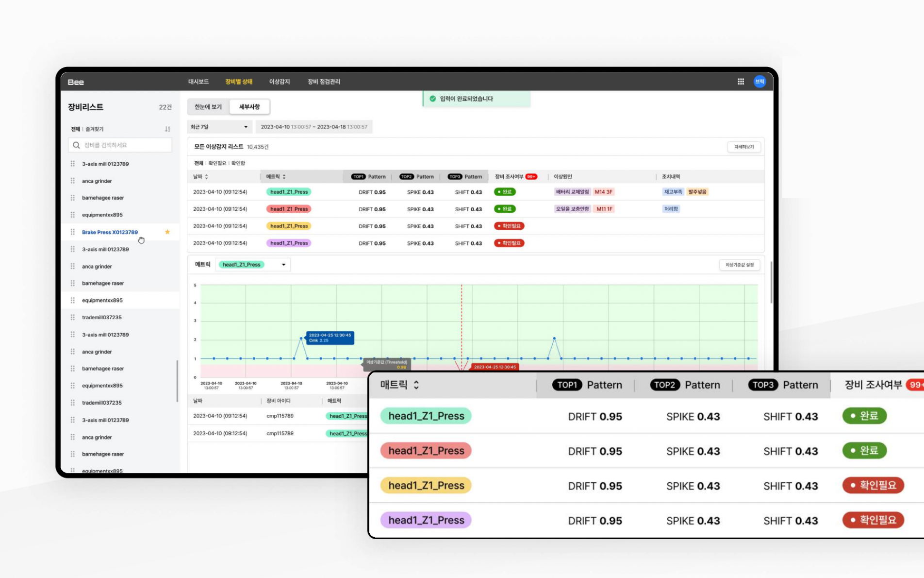Screen dimensions: 924x578
Task: Sort the 날짜 column using its arrow icon
Action: 206,177
